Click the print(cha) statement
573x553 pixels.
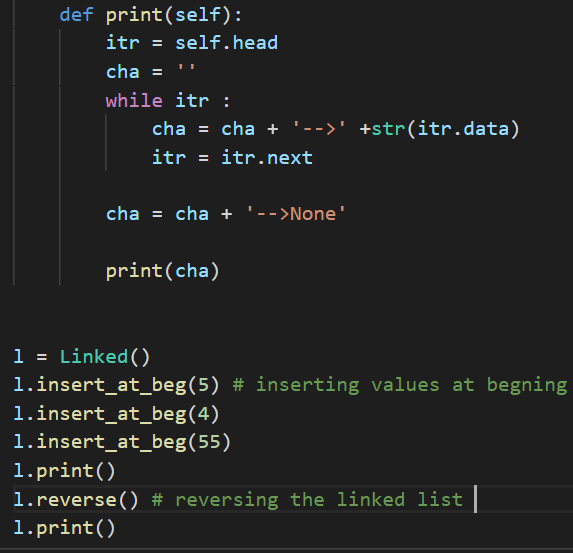(162, 271)
